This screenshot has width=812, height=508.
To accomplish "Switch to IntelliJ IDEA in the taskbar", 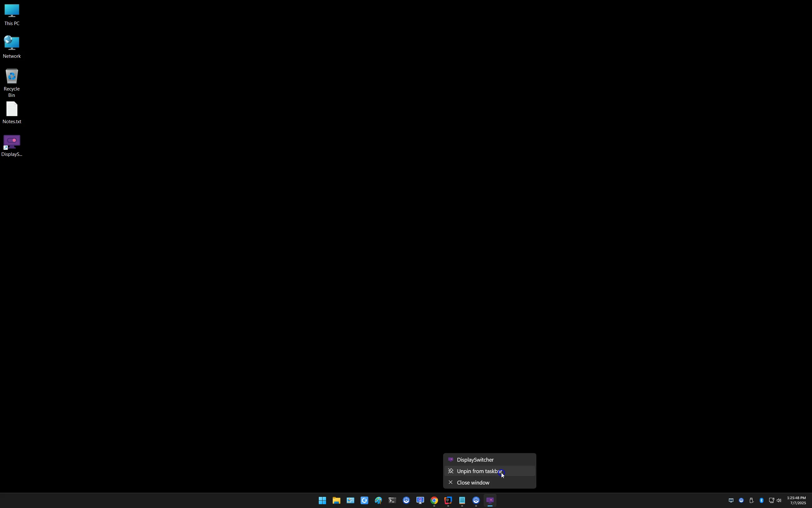I will [448, 501].
